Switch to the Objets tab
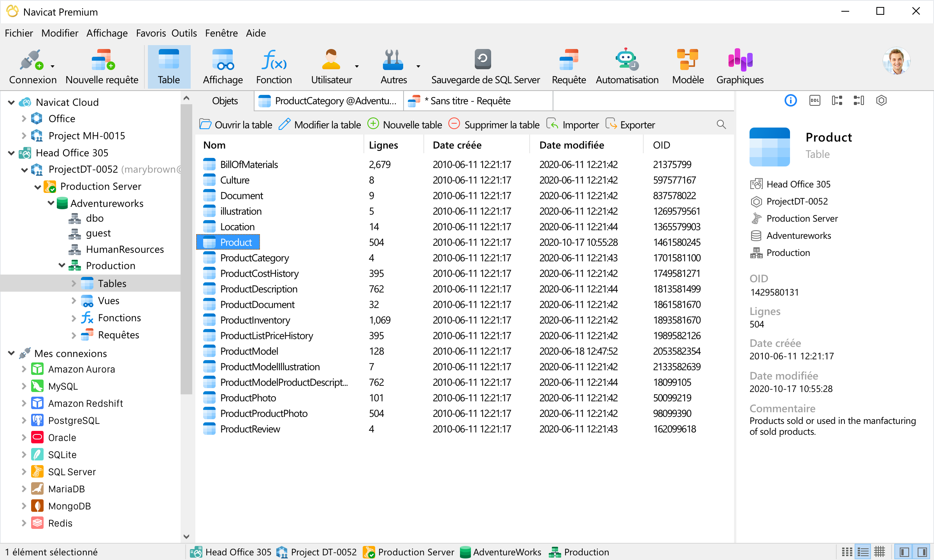The height and width of the screenshot is (560, 934). [225, 101]
